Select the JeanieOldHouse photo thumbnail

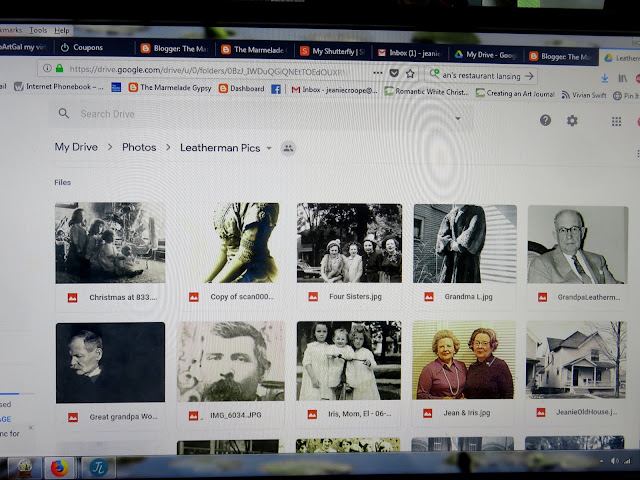pyautogui.click(x=576, y=360)
